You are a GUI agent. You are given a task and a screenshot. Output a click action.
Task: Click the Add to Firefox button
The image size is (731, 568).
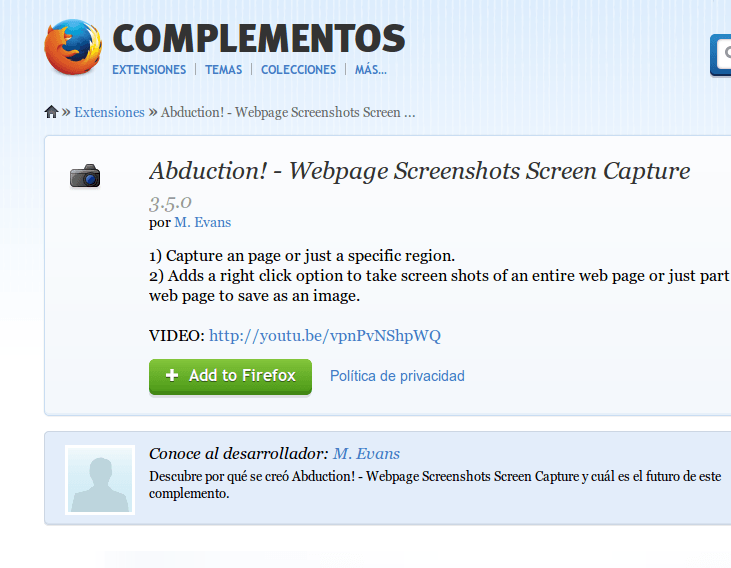[x=230, y=376]
